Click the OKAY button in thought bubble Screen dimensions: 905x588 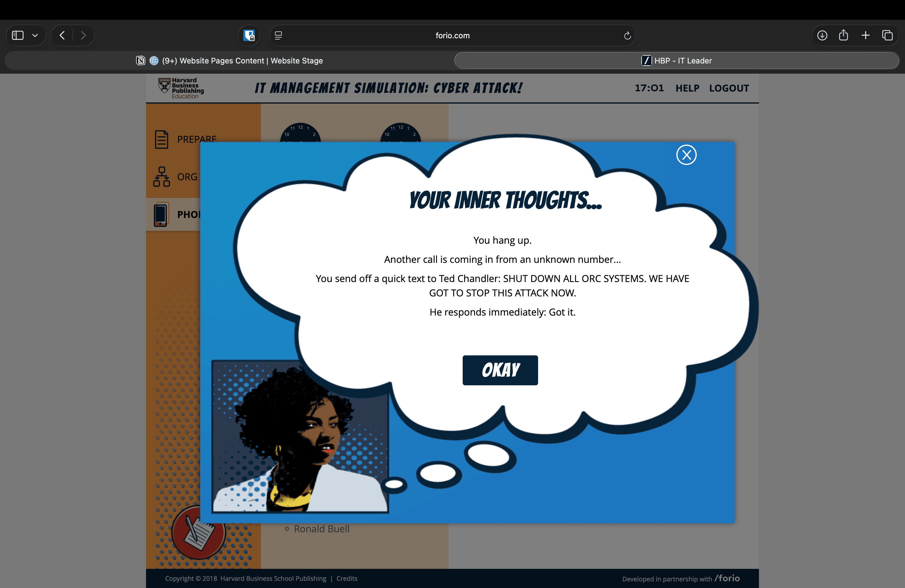coord(500,370)
